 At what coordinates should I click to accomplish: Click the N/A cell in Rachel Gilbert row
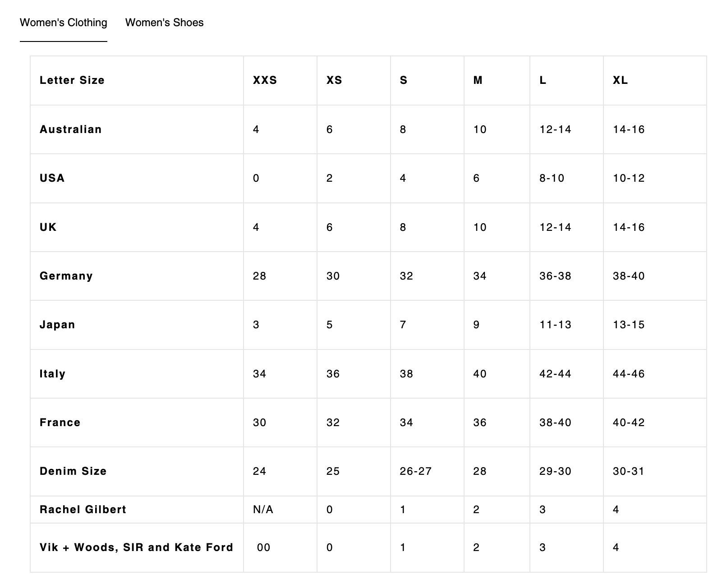[263, 510]
